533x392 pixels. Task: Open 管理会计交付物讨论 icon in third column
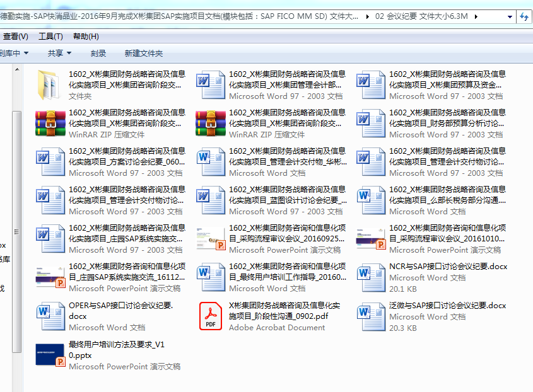371,162
